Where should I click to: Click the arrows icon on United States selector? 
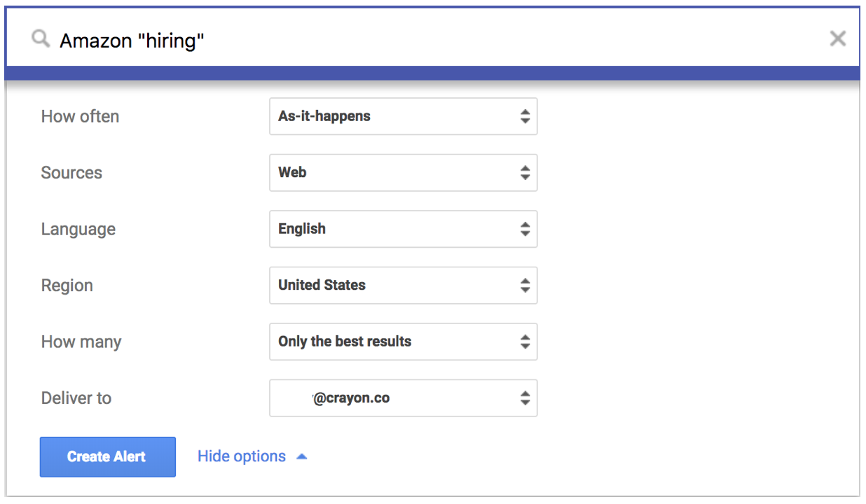point(525,286)
